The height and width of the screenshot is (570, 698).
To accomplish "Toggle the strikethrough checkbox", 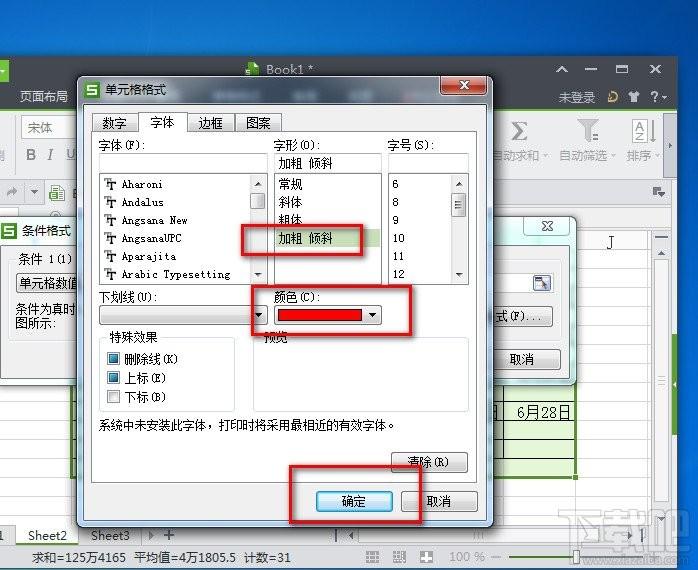I will click(114, 358).
